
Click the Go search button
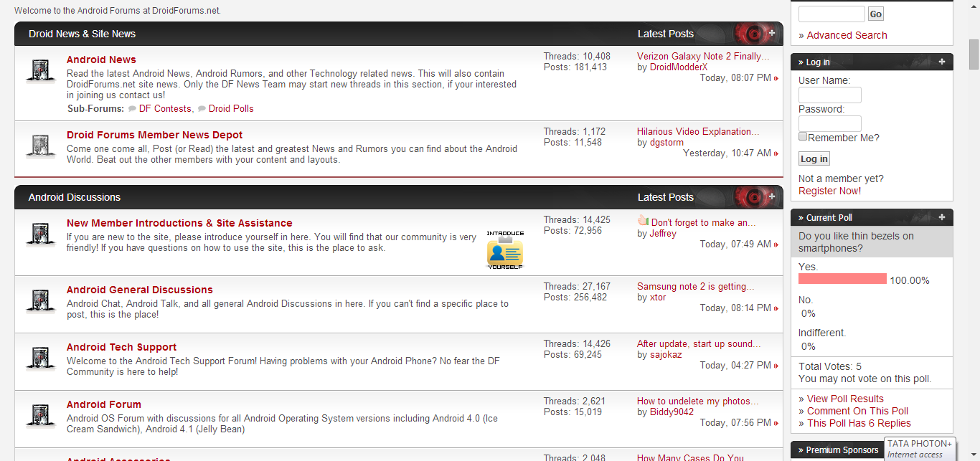pyautogui.click(x=875, y=14)
